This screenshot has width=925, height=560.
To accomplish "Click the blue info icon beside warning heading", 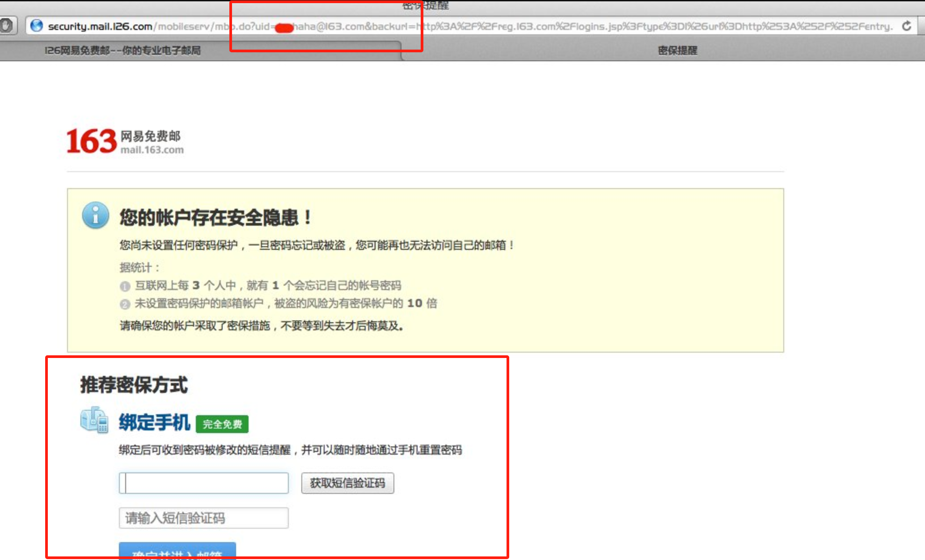I will click(95, 215).
